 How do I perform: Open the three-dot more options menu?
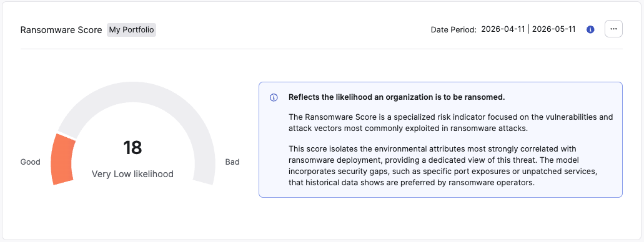[613, 29]
